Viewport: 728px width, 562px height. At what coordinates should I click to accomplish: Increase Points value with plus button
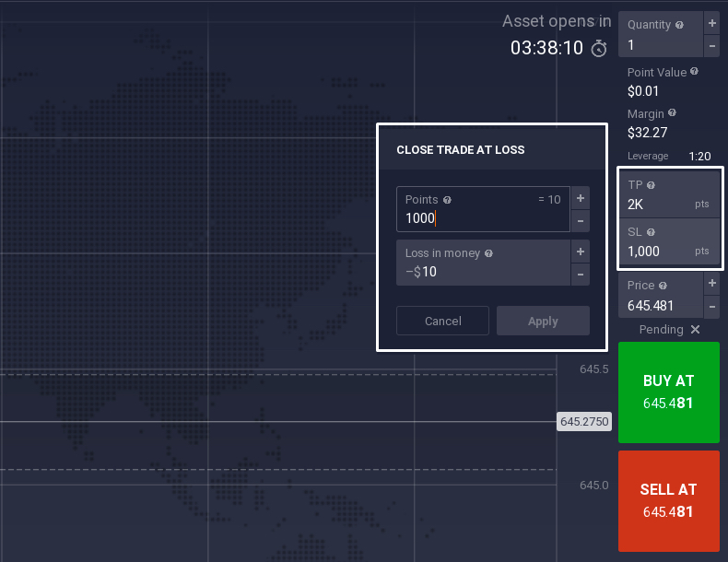[x=580, y=198]
